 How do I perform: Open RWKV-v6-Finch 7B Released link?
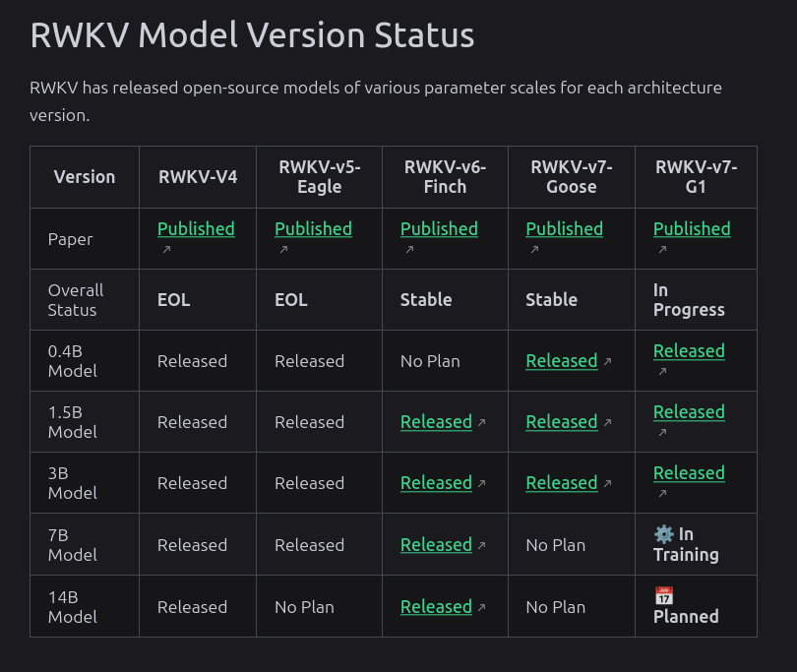coord(436,545)
